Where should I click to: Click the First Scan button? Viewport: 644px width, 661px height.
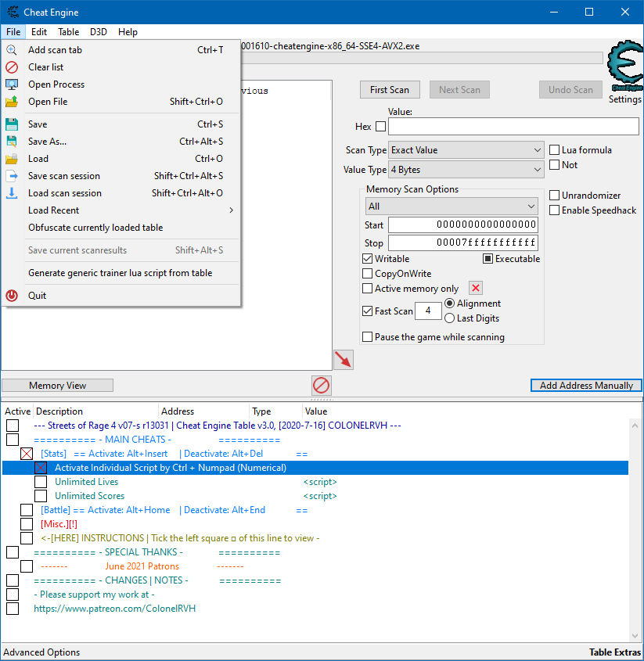[390, 90]
